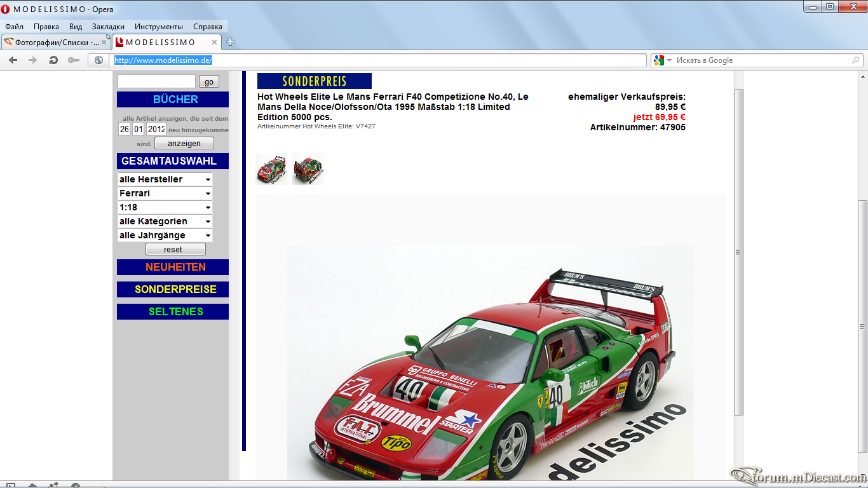The width and height of the screenshot is (868, 488).
Task: Click the Hot Wheels Elite product title
Action: pyautogui.click(x=393, y=107)
